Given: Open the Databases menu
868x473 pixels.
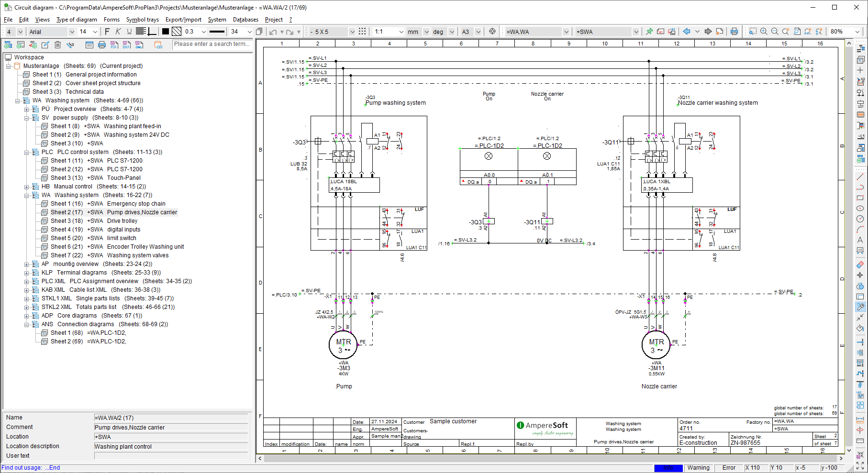Looking at the screenshot, I should 245,20.
